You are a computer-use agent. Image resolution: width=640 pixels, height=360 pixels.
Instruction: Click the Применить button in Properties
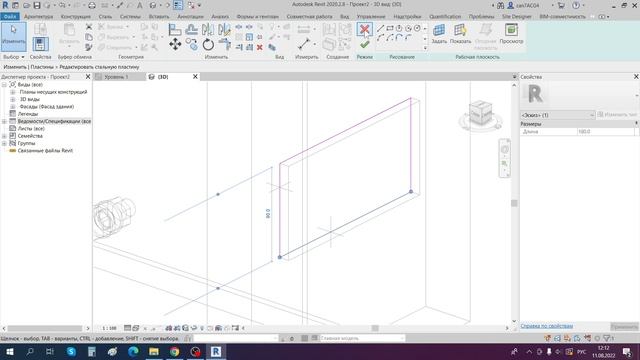tap(624, 326)
